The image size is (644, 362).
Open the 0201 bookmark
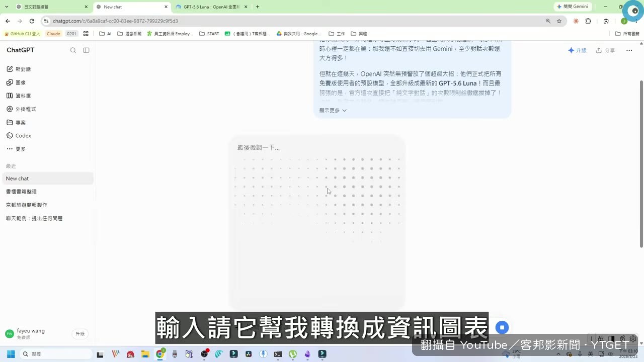(71, 34)
